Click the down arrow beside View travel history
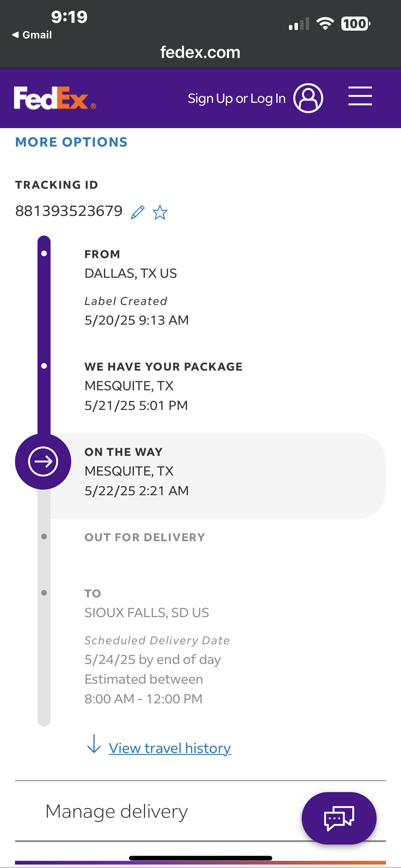Image resolution: width=401 pixels, height=868 pixels. [94, 744]
